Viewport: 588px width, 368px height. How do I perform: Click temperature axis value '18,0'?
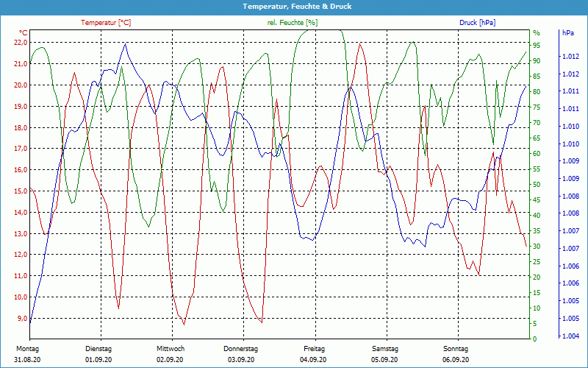(x=21, y=127)
